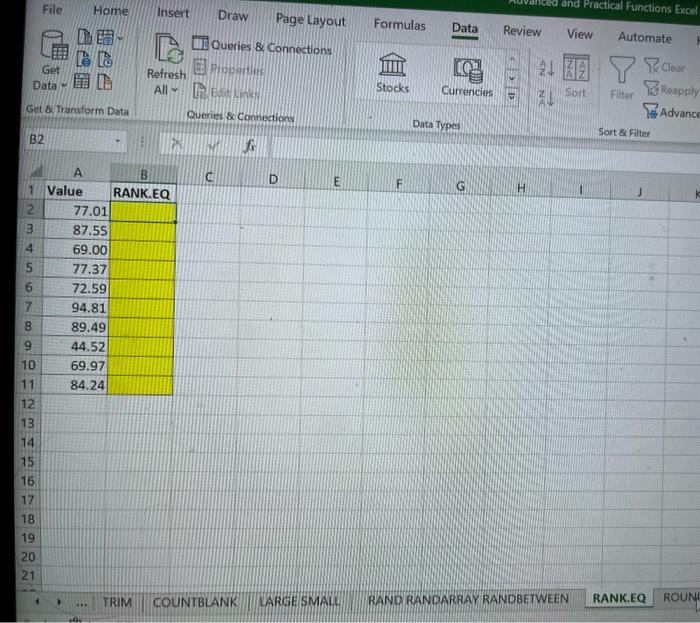Open the custom Sort dialog
This screenshot has height=623, width=700.
pos(575,76)
